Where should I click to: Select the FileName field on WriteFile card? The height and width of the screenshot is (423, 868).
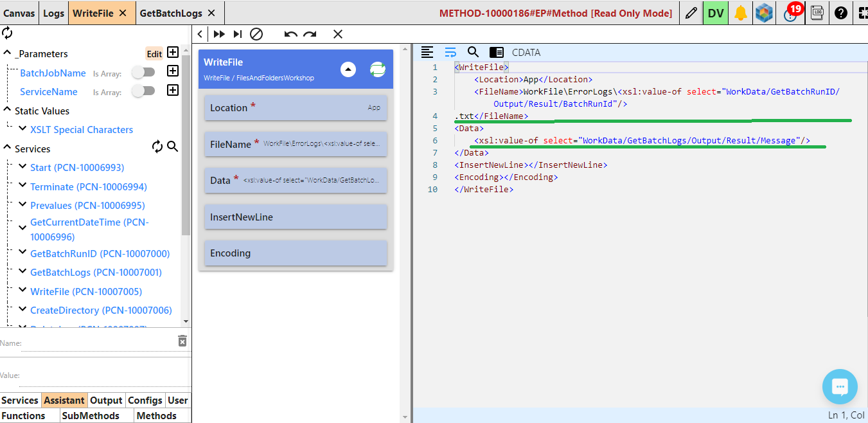point(296,144)
